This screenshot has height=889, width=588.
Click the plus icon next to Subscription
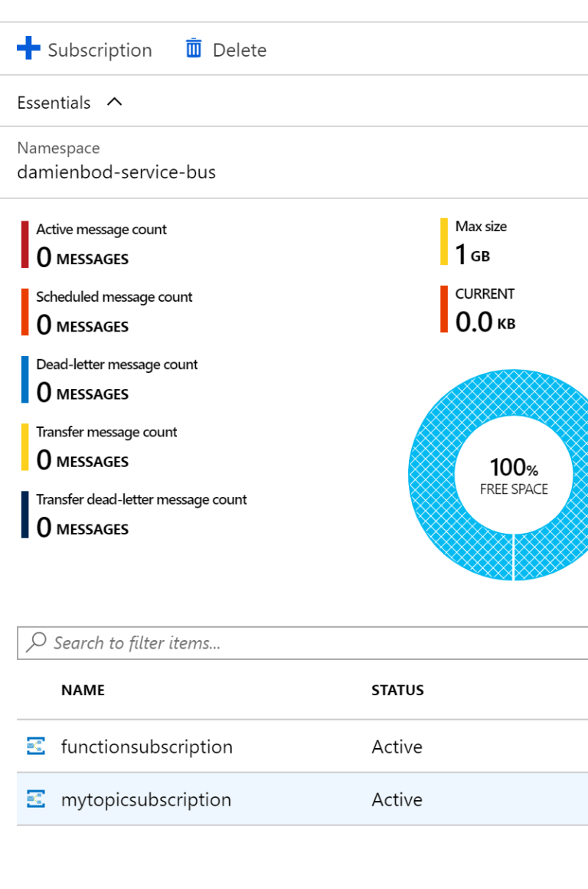coord(28,48)
